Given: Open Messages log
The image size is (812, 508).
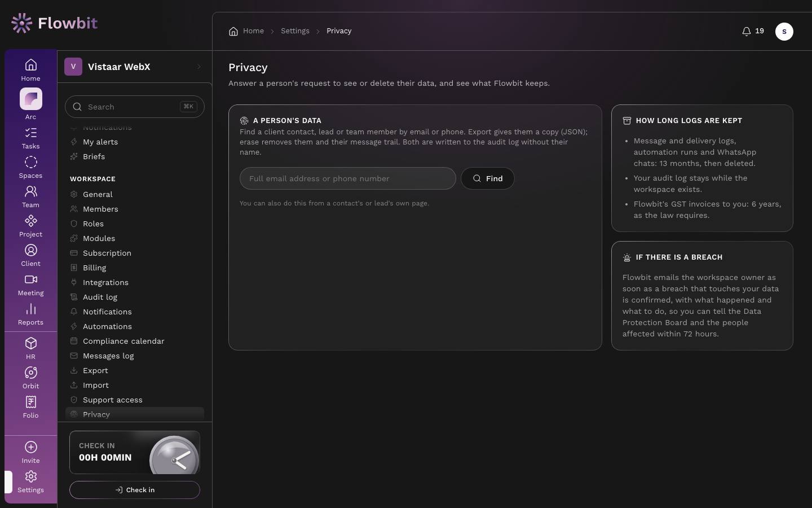Looking at the screenshot, I should tap(135, 356).
